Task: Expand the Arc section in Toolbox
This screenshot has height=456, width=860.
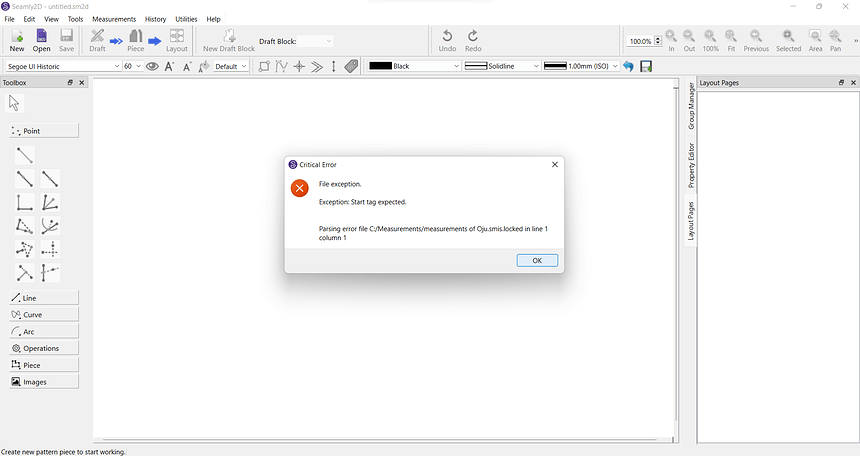Action: tap(44, 331)
